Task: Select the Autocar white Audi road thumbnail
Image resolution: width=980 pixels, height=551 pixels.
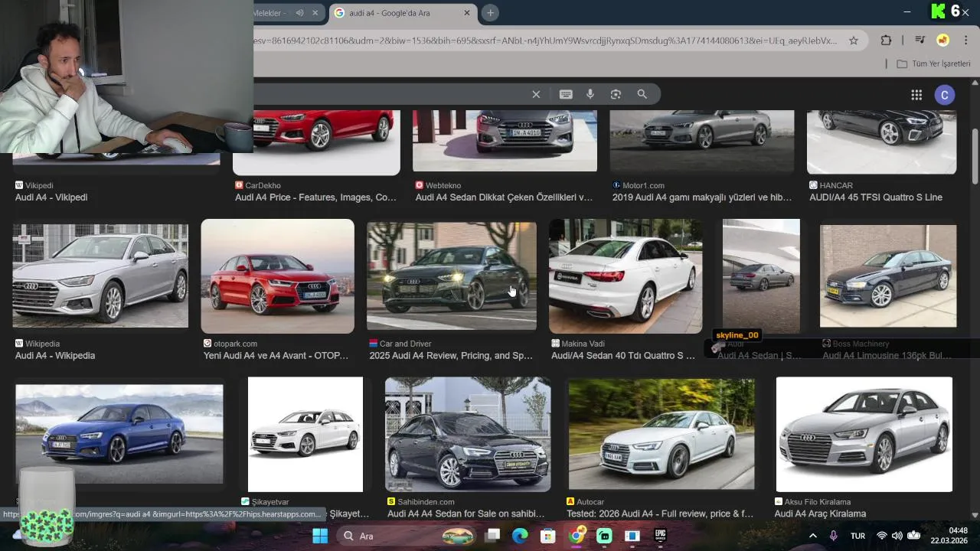Action: click(661, 434)
